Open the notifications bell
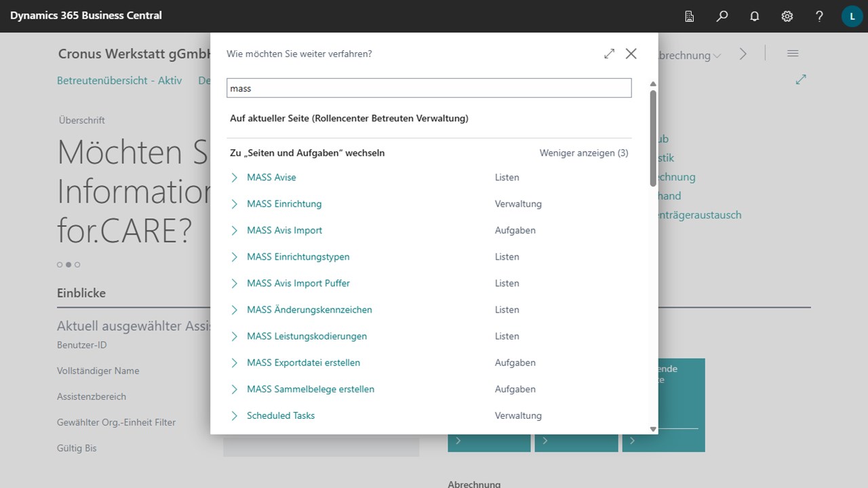The width and height of the screenshot is (868, 488). point(755,16)
